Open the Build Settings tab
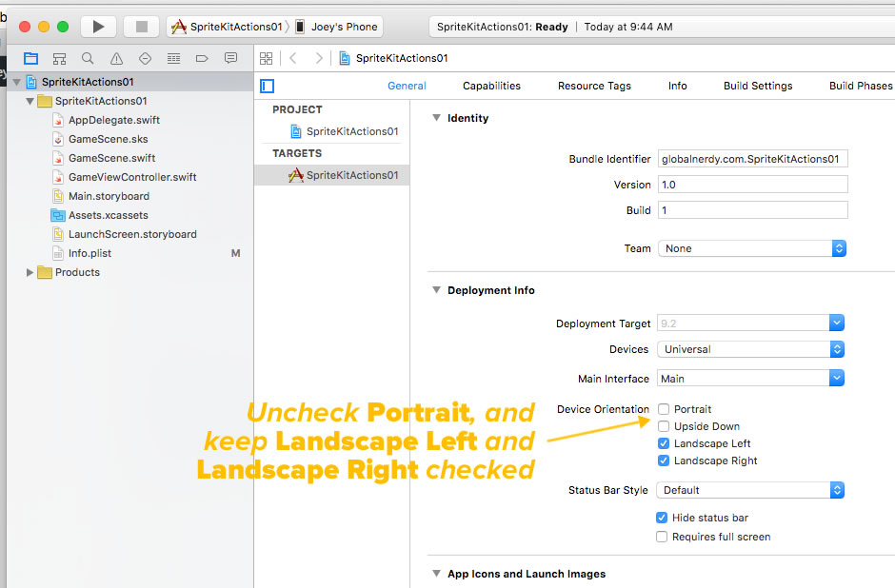 pyautogui.click(x=758, y=86)
